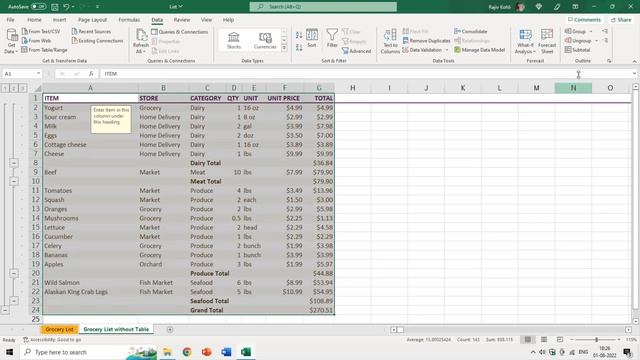
Task: Toggle the Filter funnel
Action: (x=332, y=38)
